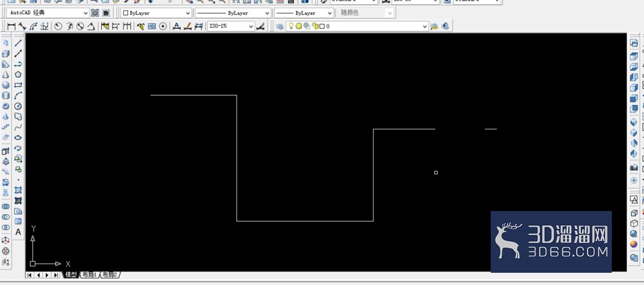644x285 pixels.
Task: Switch to the 模型 tab
Action: (x=71, y=275)
